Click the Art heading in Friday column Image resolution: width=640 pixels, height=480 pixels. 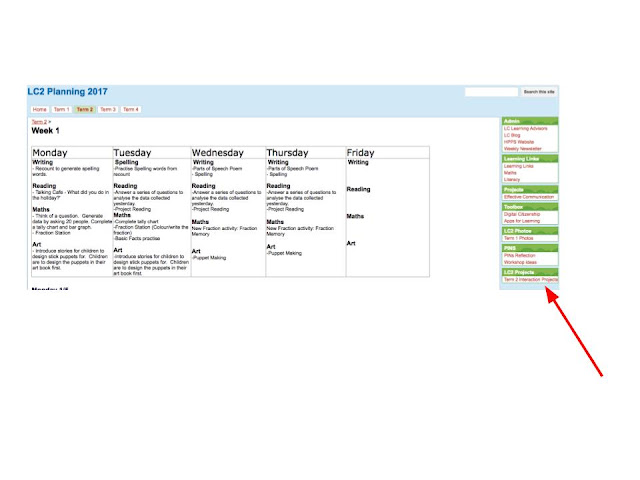[351, 243]
